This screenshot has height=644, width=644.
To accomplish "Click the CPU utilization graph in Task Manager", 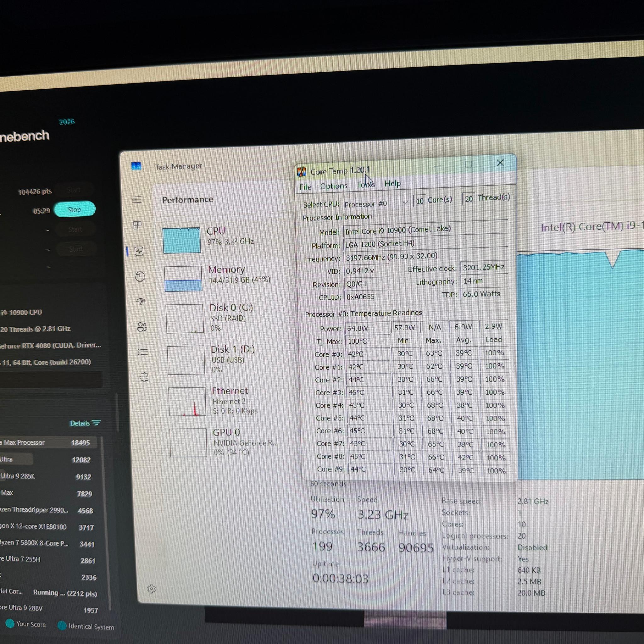I will coord(580,365).
